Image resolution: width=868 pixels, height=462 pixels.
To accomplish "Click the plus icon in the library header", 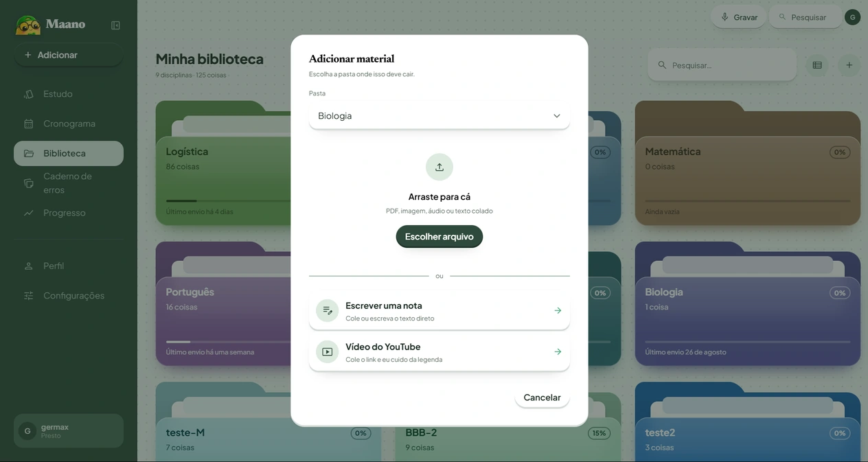I will pyautogui.click(x=849, y=65).
